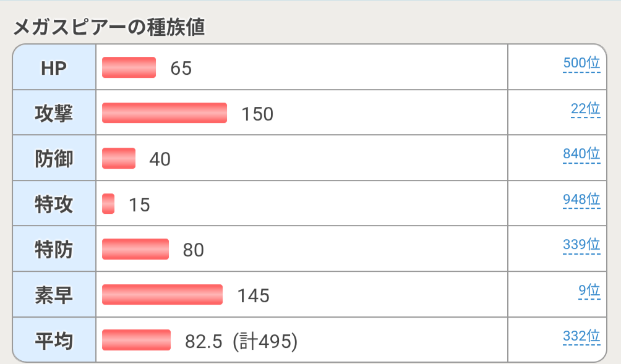Click the 平均 stat bar
621x364 pixels.
tap(136, 340)
